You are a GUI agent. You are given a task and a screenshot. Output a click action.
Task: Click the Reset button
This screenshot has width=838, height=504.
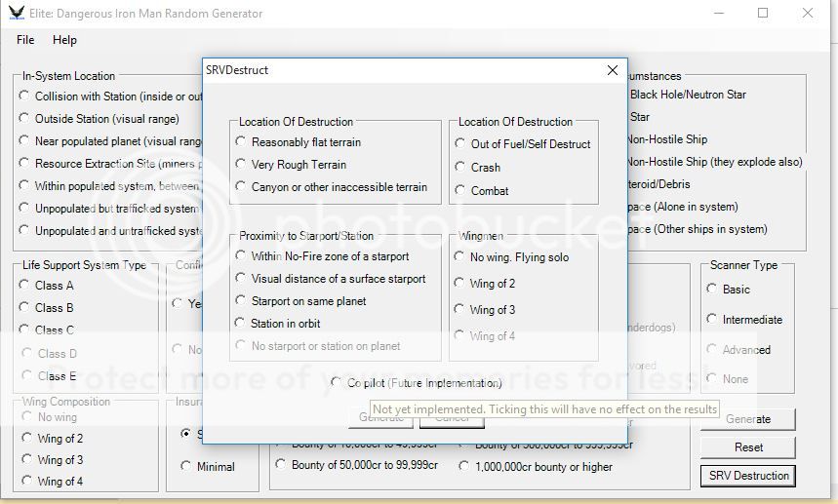[748, 447]
